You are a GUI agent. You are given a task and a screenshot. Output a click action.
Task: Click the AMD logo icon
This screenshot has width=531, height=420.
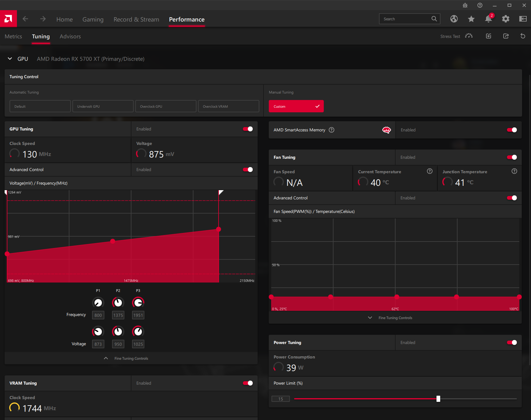coord(8,19)
